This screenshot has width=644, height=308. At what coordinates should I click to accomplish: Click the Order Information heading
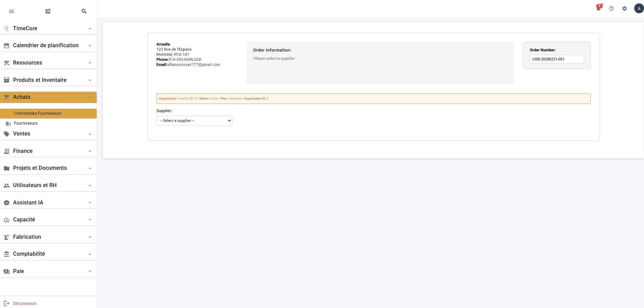(x=272, y=50)
